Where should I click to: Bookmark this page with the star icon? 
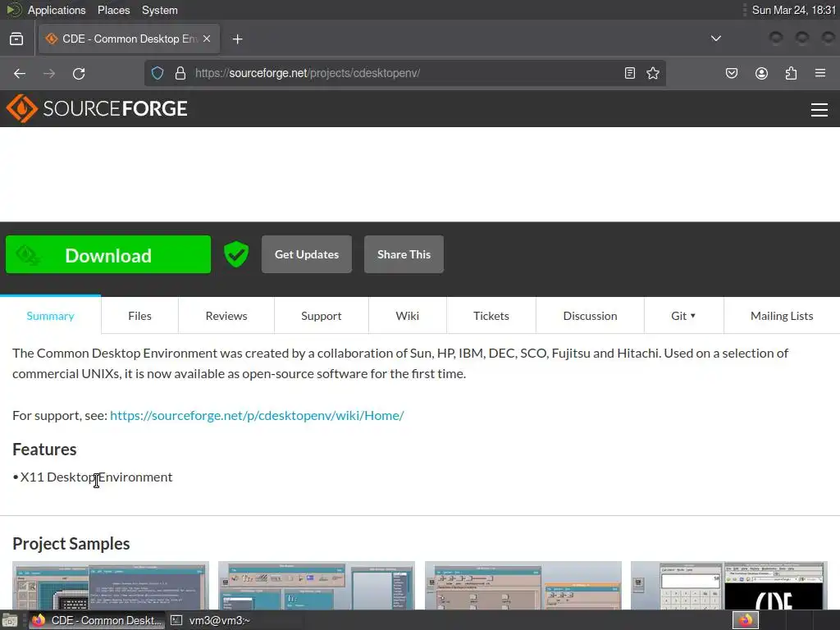click(652, 73)
